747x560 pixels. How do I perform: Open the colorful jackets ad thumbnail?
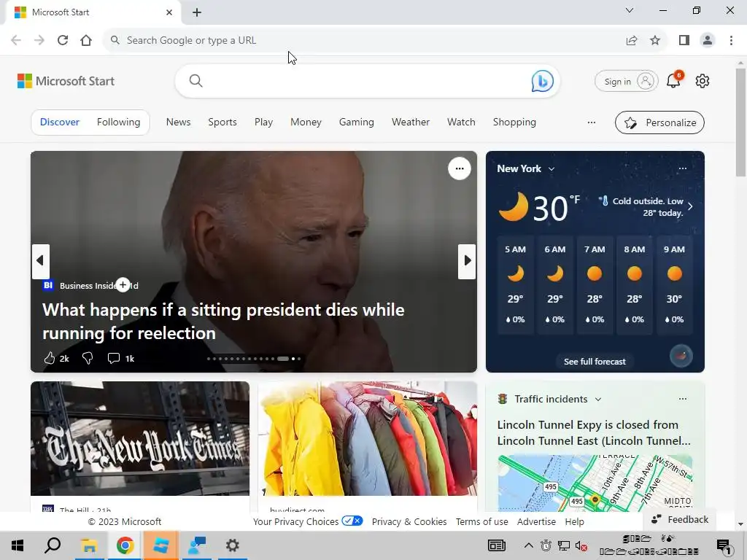tap(368, 438)
